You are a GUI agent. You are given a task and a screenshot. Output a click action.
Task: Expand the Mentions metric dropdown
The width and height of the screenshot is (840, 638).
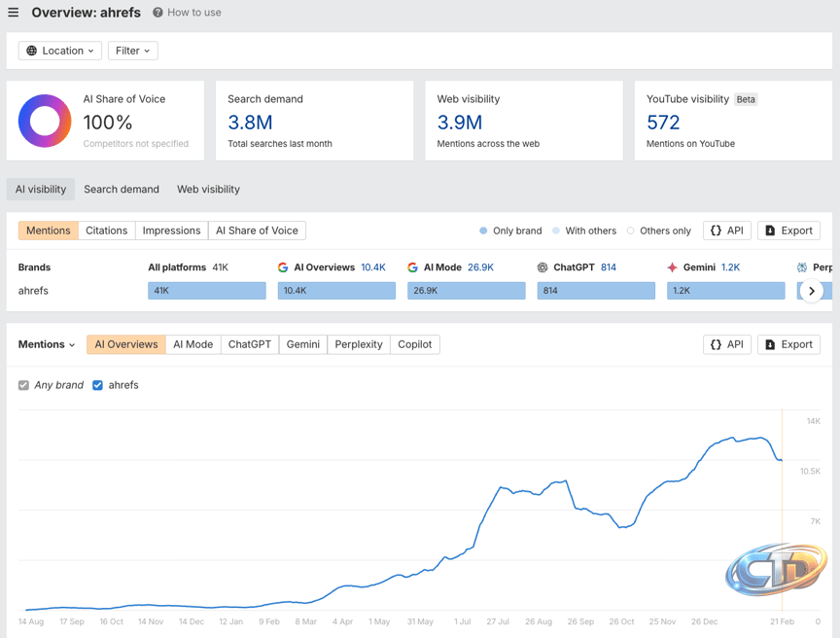(x=47, y=344)
